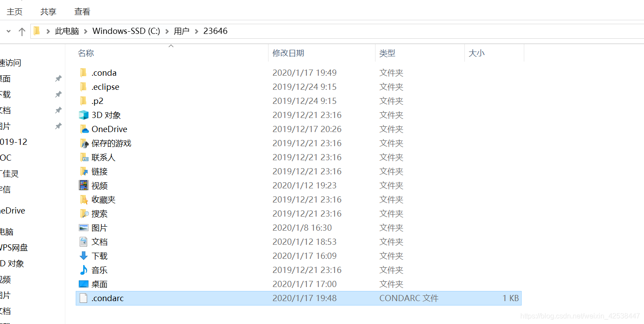Click the folder icon in address bar
The width and height of the screenshot is (644, 324).
coord(37,31)
